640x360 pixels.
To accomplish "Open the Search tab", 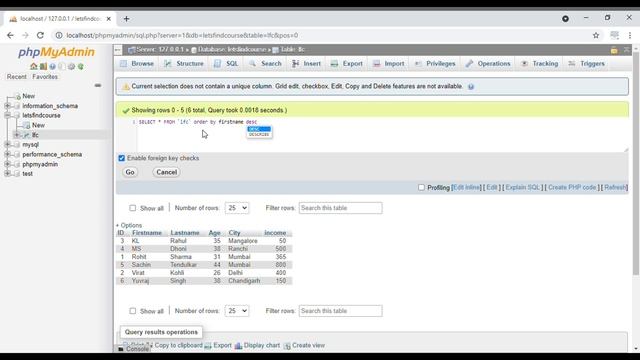I will click(265, 64).
